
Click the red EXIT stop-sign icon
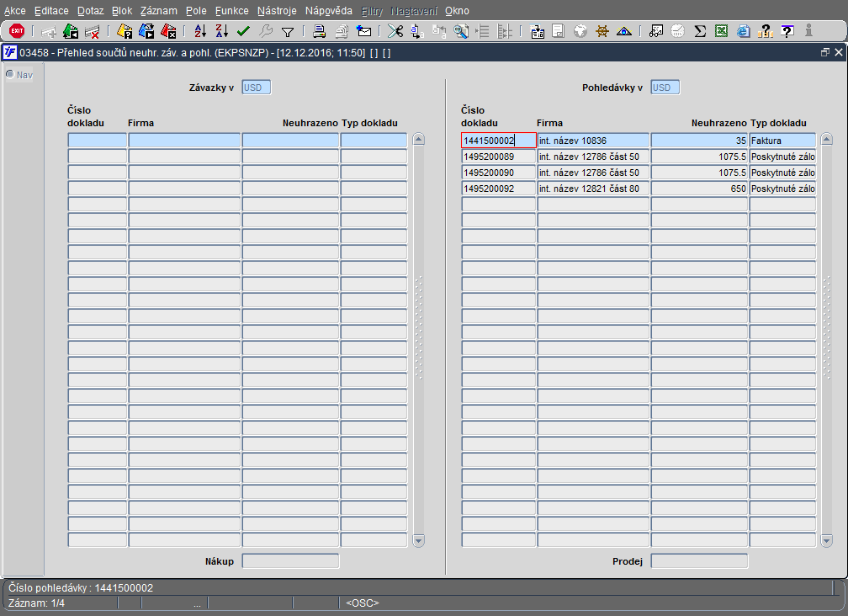pyautogui.click(x=17, y=31)
